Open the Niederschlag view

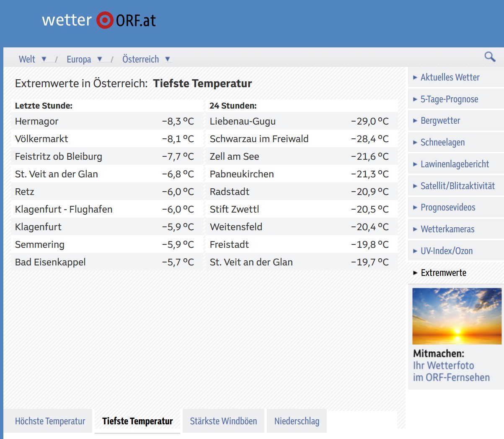(297, 421)
